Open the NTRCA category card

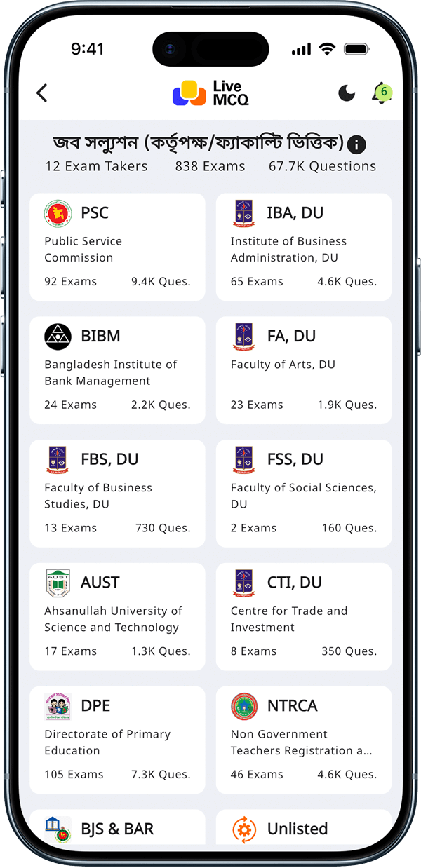[303, 740]
